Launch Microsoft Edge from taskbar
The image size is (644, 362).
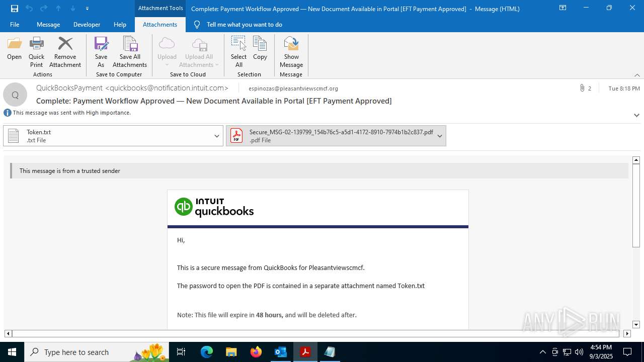click(x=207, y=352)
